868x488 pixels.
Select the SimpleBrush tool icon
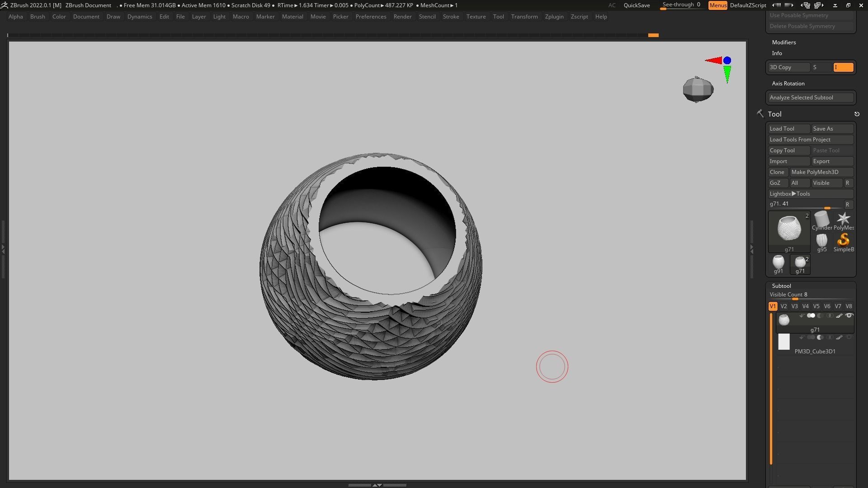tap(843, 240)
